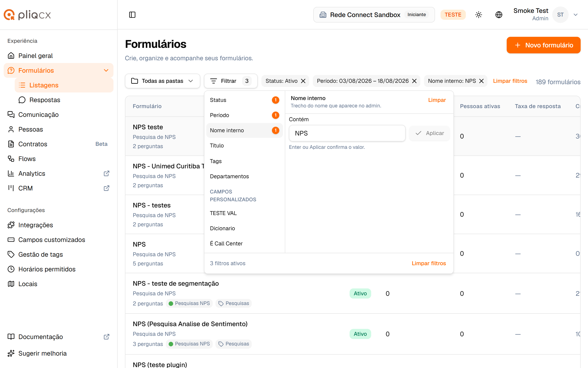The image size is (588, 368).
Task: Click the Novo formulário button
Action: pos(543,45)
